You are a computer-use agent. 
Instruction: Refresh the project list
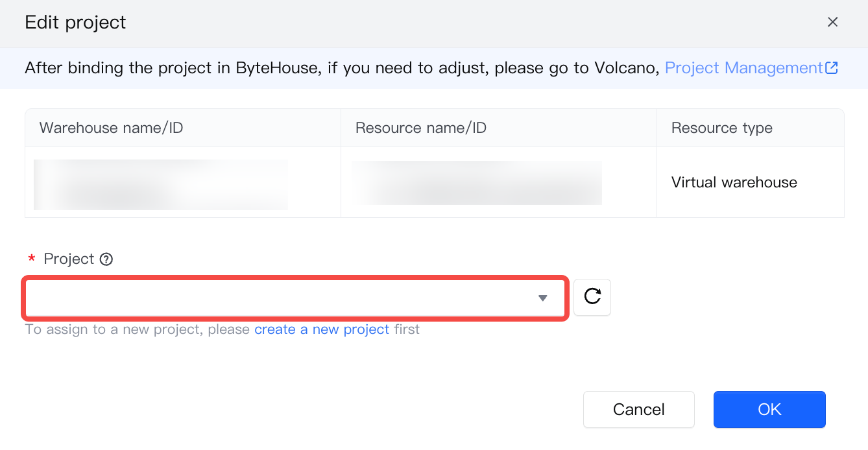coord(592,297)
